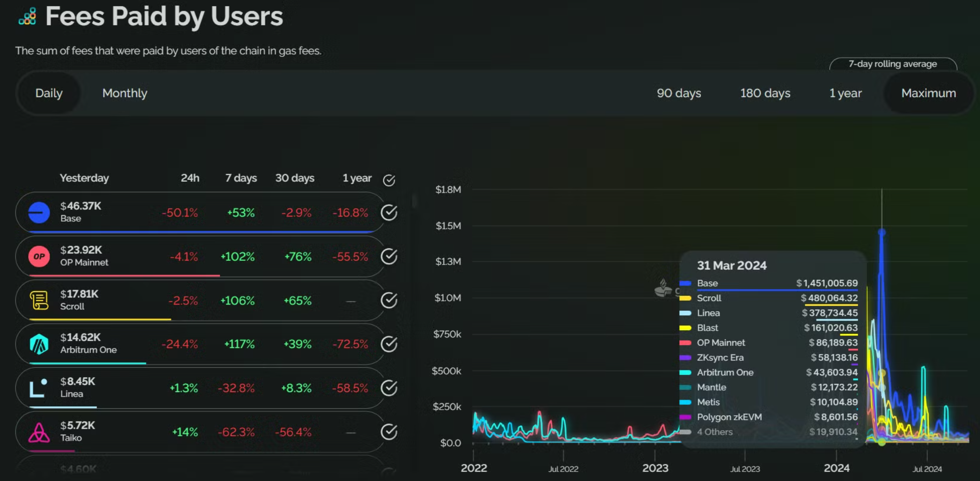Switch to Monthly view tab

click(125, 93)
